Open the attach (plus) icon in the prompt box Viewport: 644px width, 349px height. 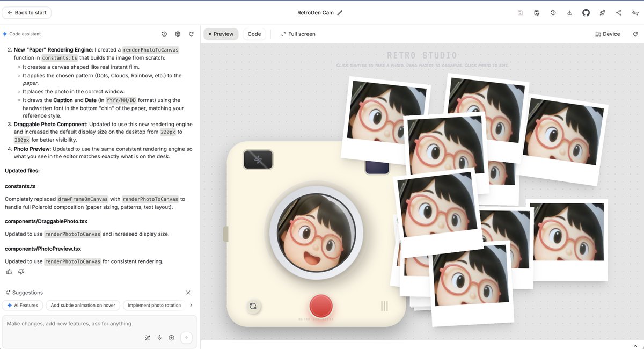tap(171, 338)
